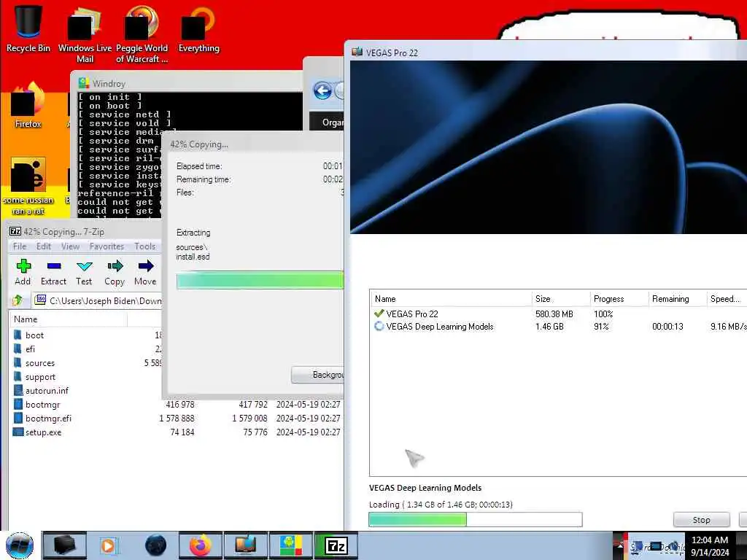
Task: Choose the Copy tool in 7-Zip
Action: (115, 273)
